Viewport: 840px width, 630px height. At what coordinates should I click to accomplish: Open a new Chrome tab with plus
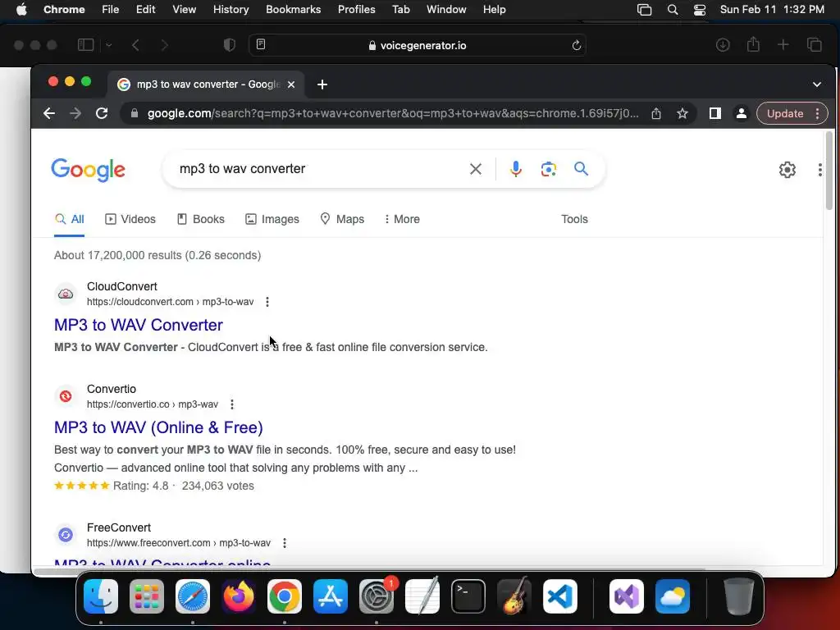click(x=322, y=84)
